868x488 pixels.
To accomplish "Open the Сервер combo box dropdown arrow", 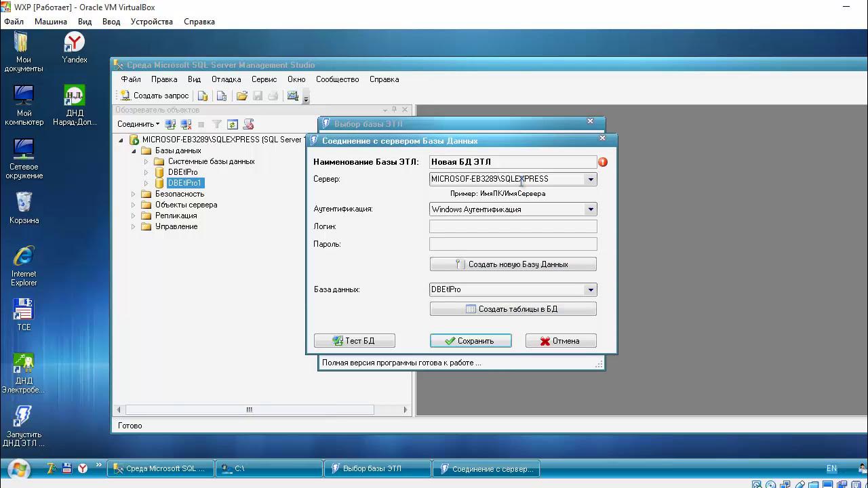I will [591, 180].
